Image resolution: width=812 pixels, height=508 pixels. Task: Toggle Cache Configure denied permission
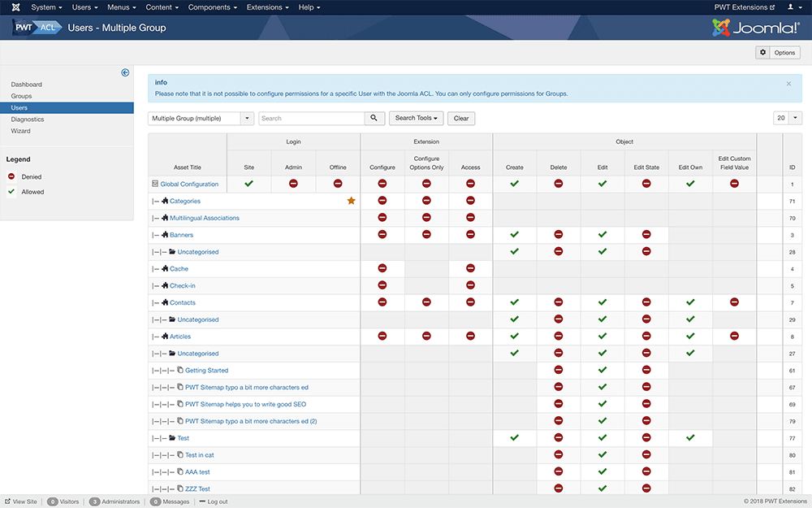[x=382, y=268]
